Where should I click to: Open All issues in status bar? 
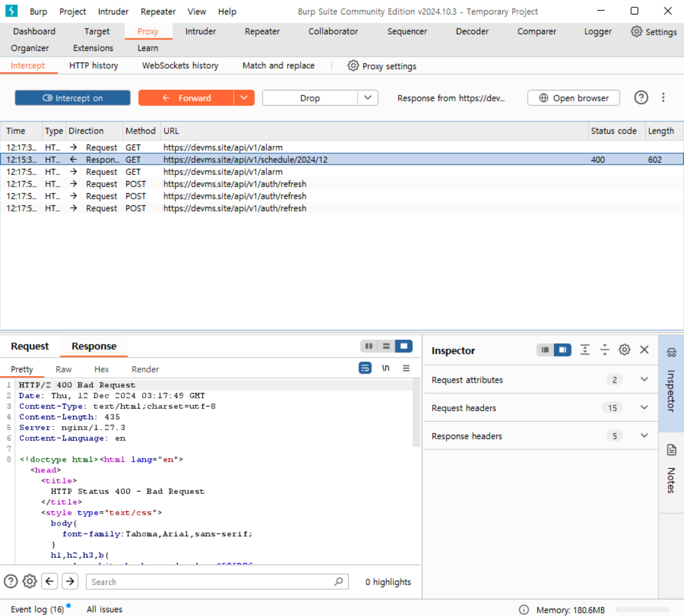coord(104,609)
